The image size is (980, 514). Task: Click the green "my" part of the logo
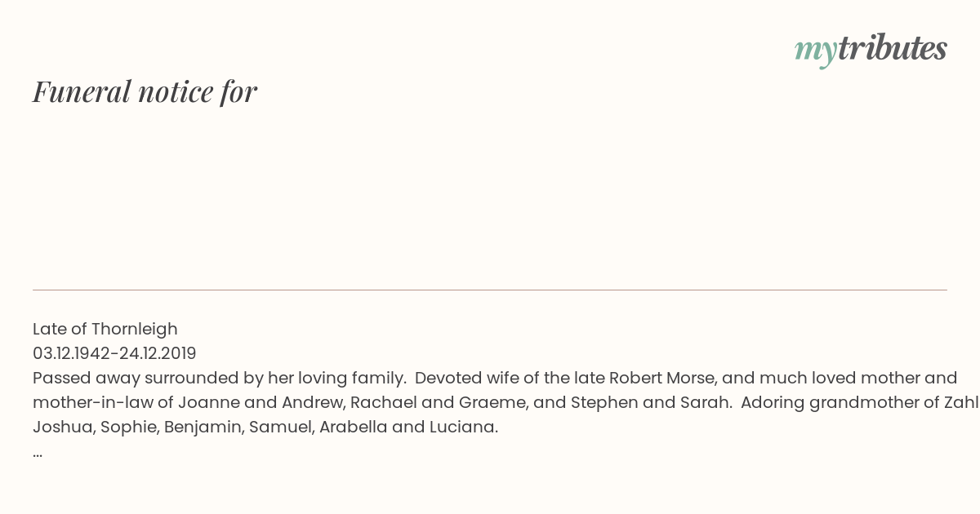(x=815, y=51)
